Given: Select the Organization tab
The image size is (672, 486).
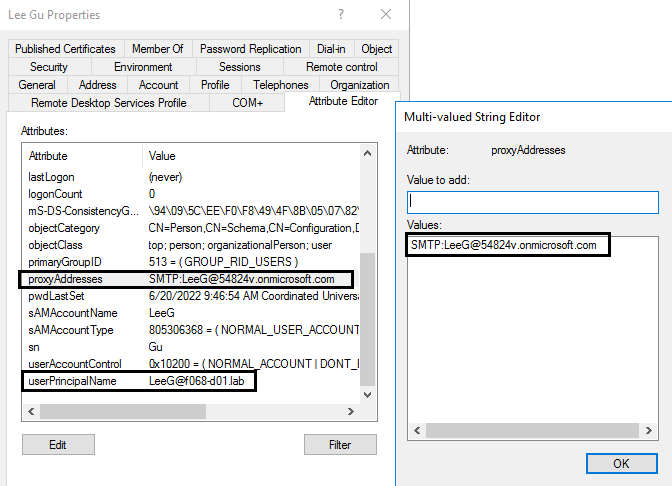Looking at the screenshot, I should [x=359, y=85].
